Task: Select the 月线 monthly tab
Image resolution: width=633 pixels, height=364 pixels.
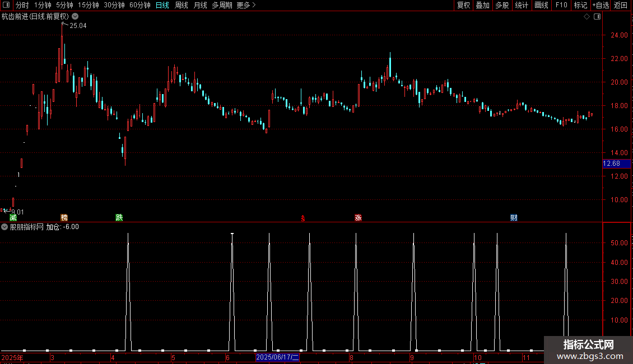Action: coord(200,5)
